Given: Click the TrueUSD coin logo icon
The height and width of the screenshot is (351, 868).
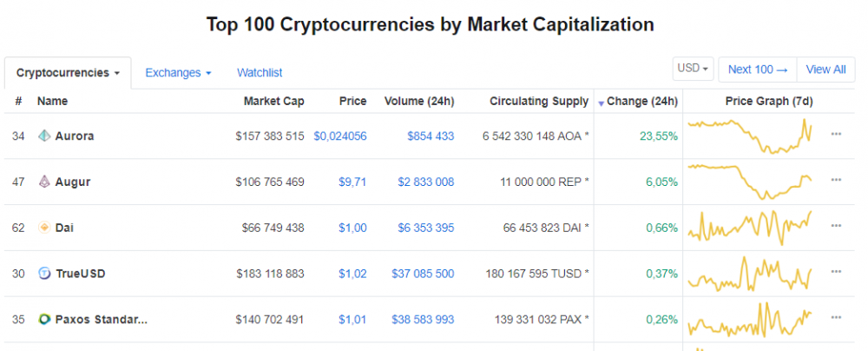Looking at the screenshot, I should pos(44,274).
